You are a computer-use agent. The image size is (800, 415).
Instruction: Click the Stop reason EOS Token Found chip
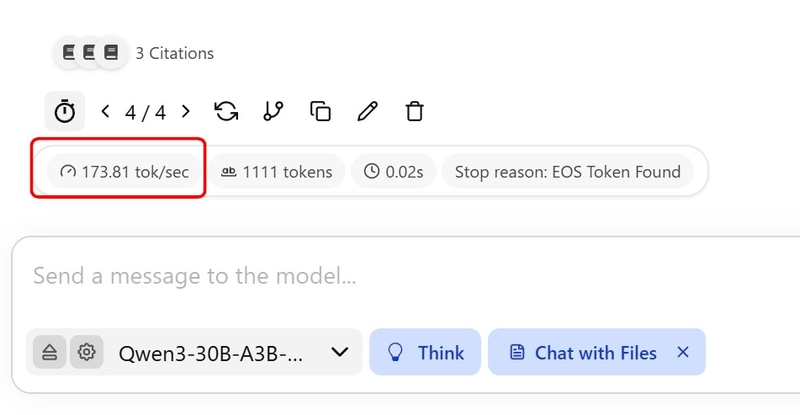567,172
